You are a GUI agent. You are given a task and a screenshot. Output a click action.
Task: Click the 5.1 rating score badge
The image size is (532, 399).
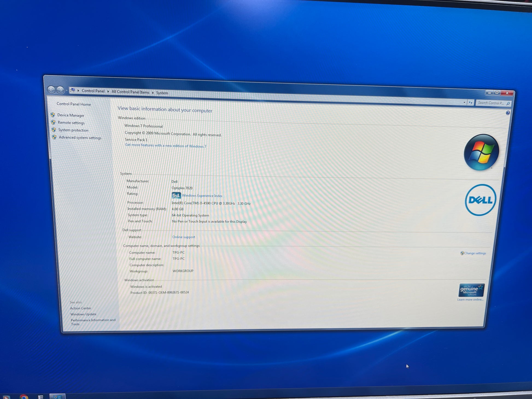coord(176,195)
